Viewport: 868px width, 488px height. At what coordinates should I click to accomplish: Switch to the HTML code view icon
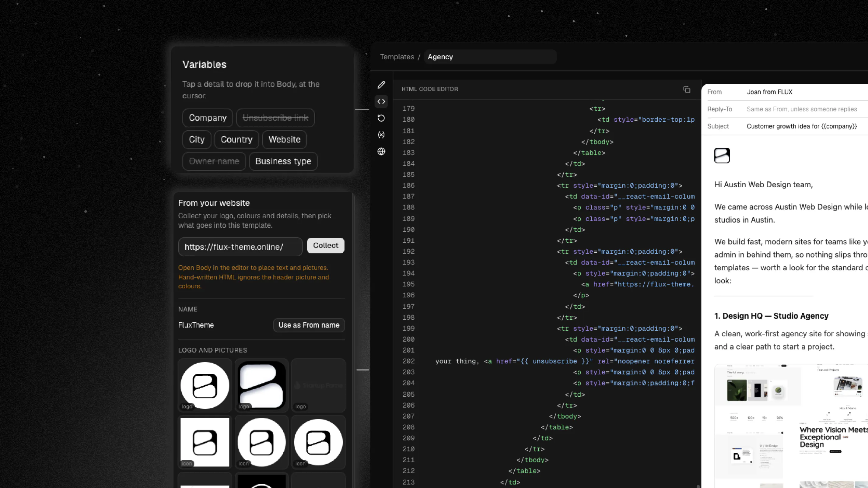[x=381, y=101]
